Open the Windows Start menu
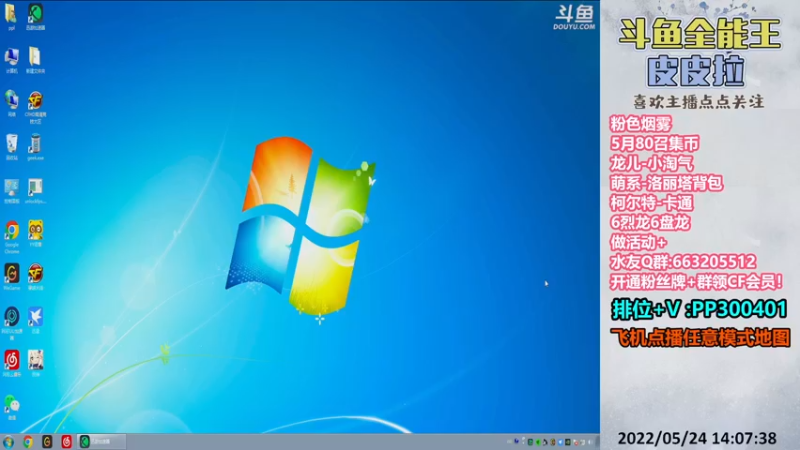This screenshot has height=450, width=800. [8, 442]
